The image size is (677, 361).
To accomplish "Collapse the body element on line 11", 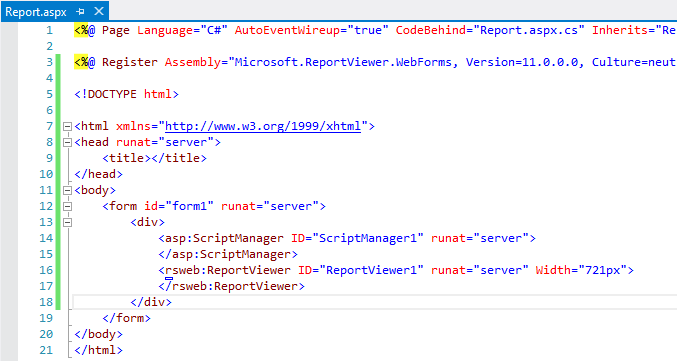I will 67,190.
